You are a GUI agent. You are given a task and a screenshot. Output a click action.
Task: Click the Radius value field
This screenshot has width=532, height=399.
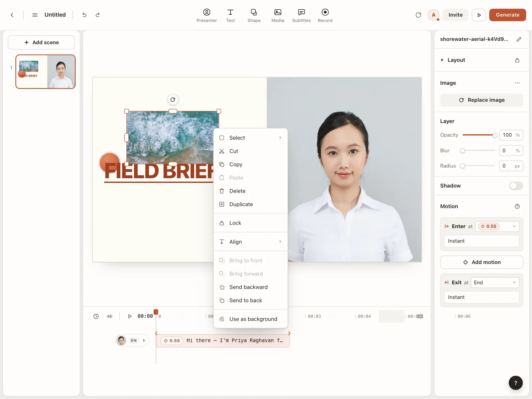coord(511,166)
